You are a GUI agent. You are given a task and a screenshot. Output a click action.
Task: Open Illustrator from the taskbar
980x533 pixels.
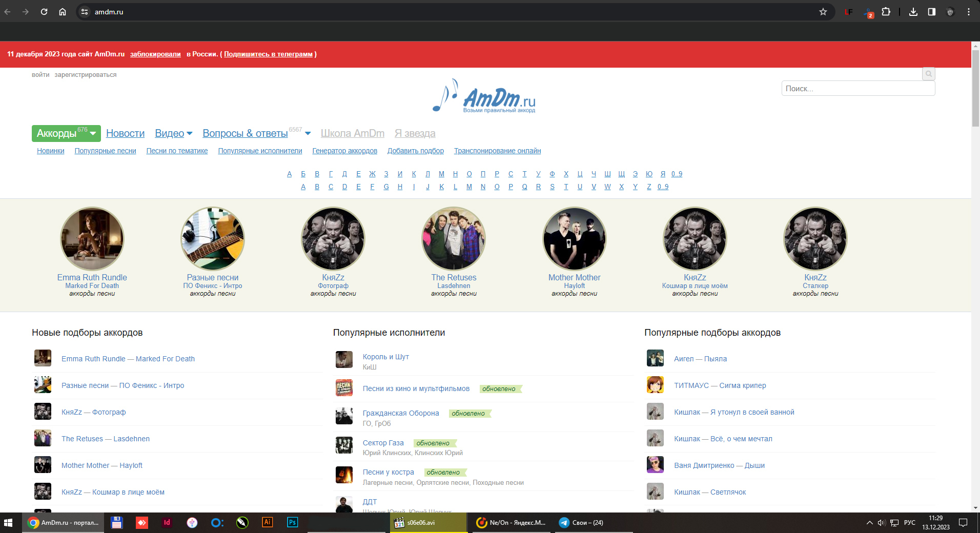pos(267,523)
